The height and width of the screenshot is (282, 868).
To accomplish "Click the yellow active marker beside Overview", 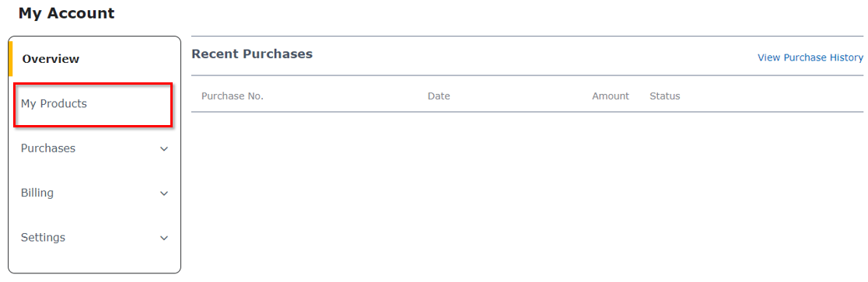I will tap(11, 58).
